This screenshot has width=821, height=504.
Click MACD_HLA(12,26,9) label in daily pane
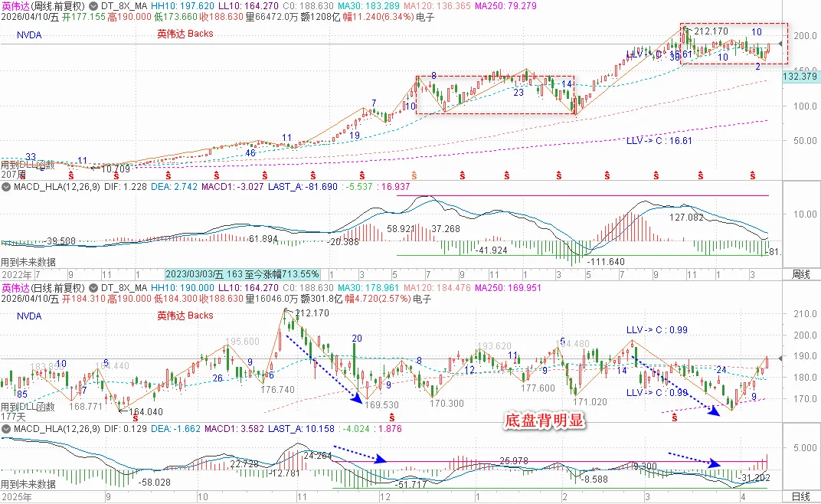pos(57,429)
